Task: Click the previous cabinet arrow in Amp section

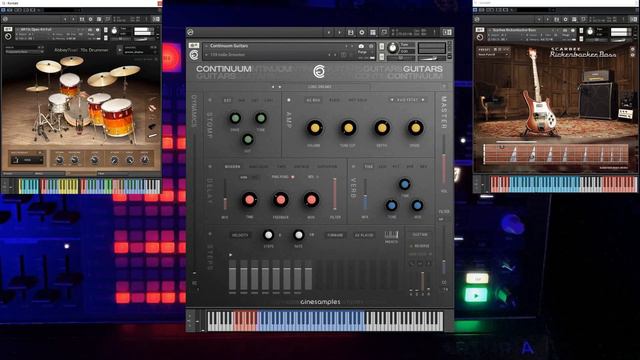Action: coord(391,100)
